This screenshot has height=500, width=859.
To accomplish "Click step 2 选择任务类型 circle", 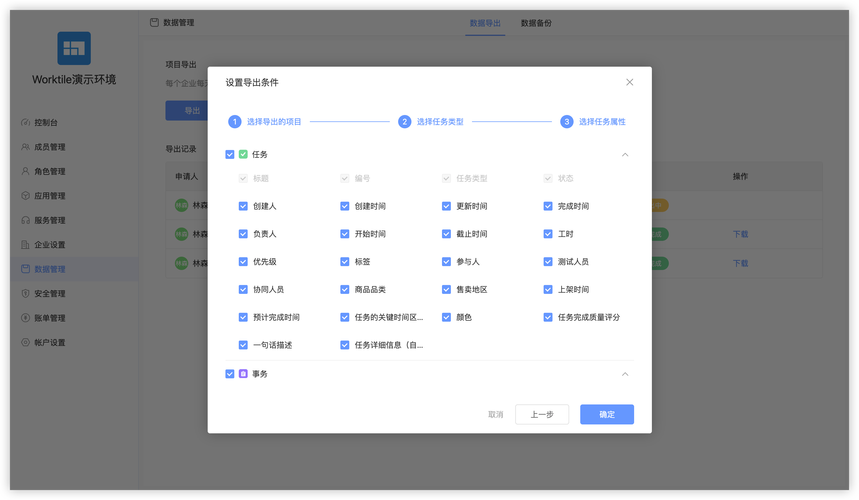I will pos(404,122).
